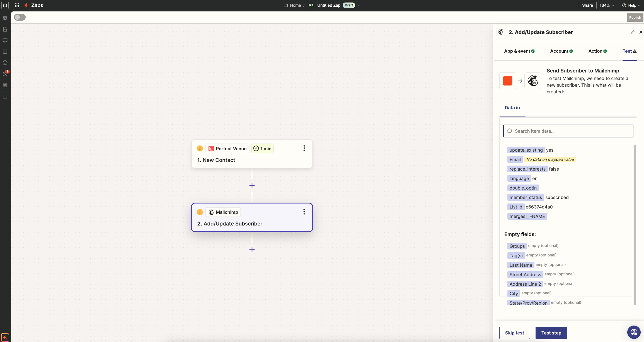Expand the Untitled Zap title dropdown
Viewport: 644px width, 342px height.
pyautogui.click(x=359, y=5)
